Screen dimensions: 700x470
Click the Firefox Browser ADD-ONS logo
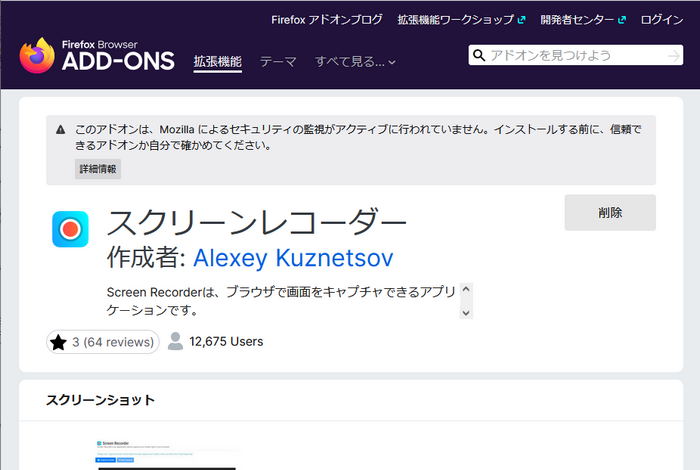97,55
